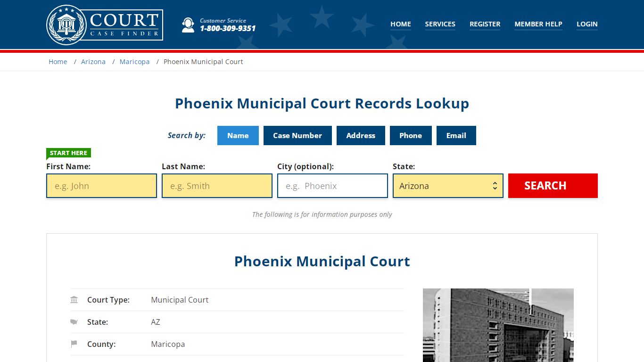Viewport: 644px width, 362px height.
Task: Click the red SEARCH button
Action: point(553,186)
